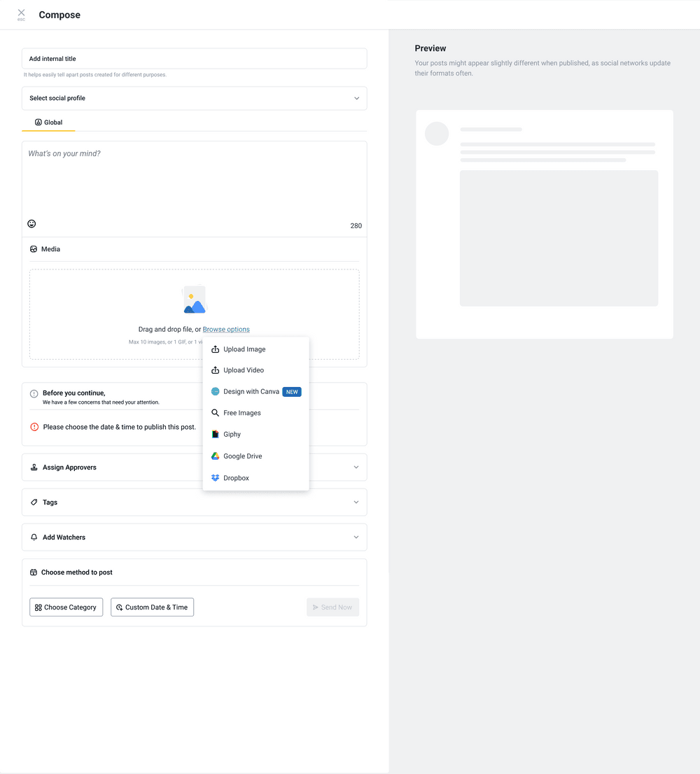Click the What's on your mind text area
The height and width of the screenshot is (774, 700).
(x=194, y=182)
